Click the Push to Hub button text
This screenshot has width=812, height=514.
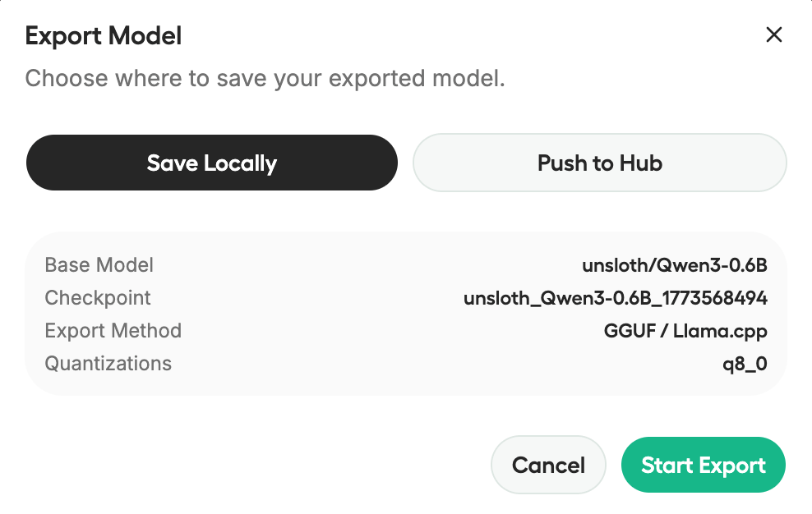[x=599, y=163]
